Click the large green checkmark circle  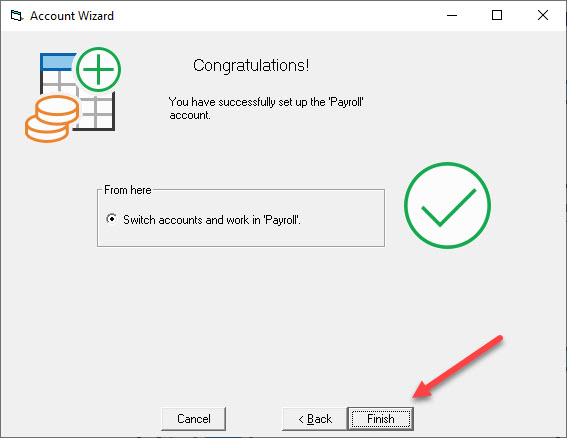447,205
